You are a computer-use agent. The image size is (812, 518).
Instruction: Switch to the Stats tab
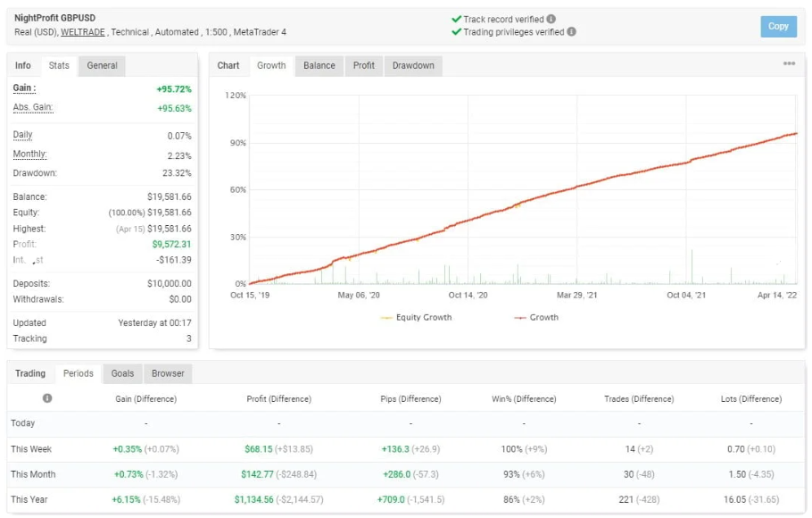pyautogui.click(x=59, y=65)
